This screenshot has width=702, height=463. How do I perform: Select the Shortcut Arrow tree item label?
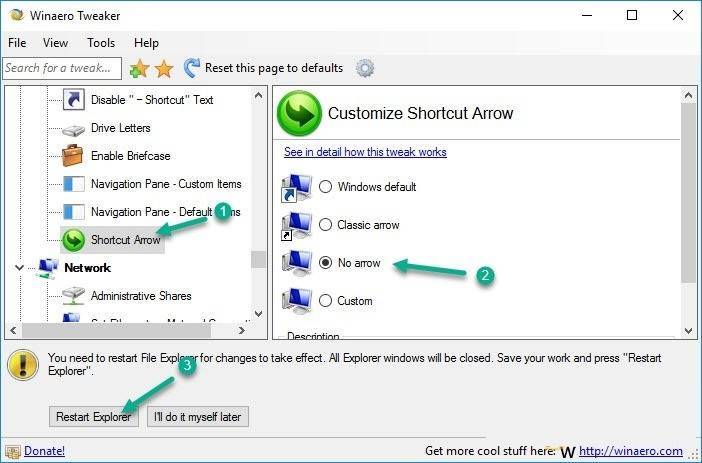click(126, 240)
